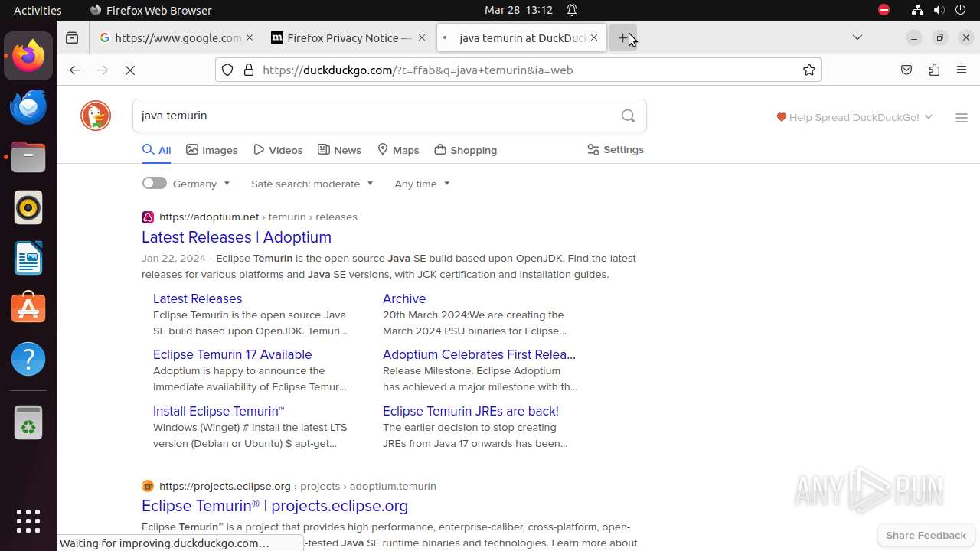Open the clock and calendar panel

tap(518, 10)
